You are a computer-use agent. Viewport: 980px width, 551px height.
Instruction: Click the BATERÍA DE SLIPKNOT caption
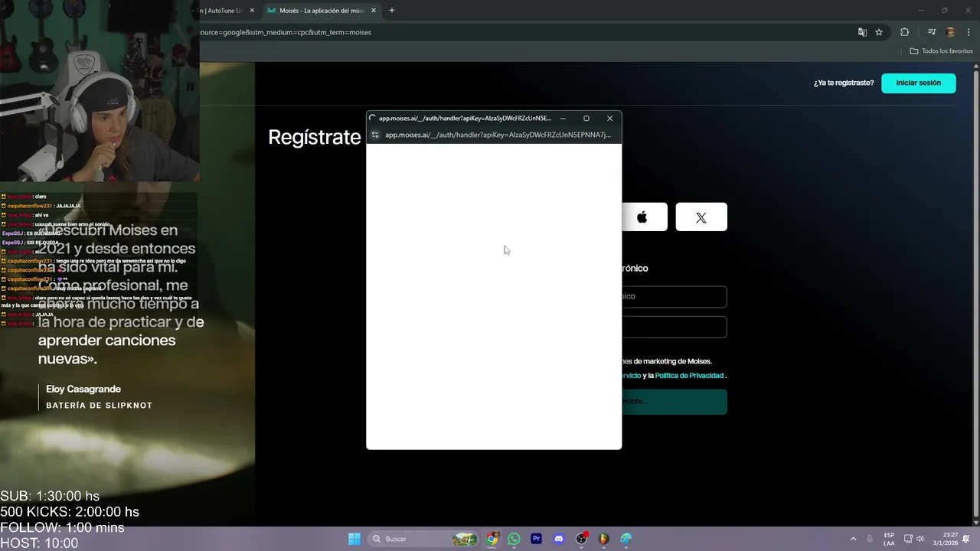pos(99,406)
